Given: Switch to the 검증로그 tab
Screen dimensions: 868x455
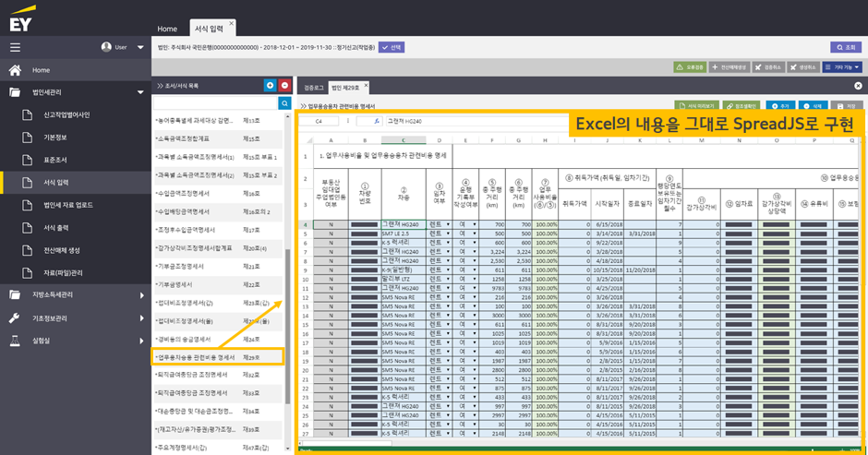Looking at the screenshot, I should (x=313, y=88).
